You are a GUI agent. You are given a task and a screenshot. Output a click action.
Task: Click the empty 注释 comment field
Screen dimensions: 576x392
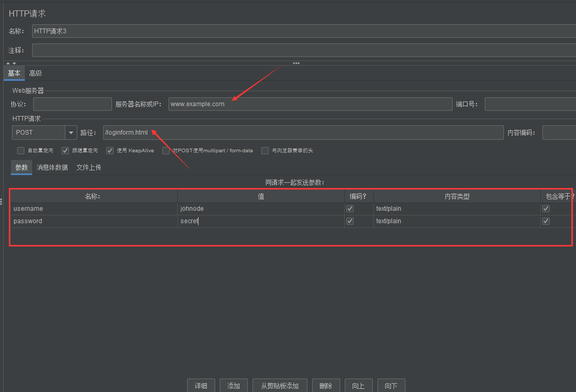tap(304, 50)
